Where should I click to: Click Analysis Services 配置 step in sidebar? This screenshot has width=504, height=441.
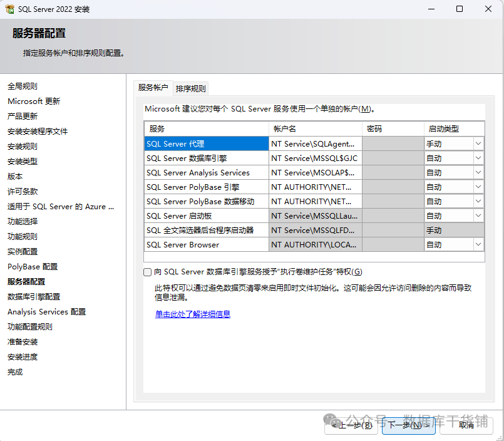(46, 312)
